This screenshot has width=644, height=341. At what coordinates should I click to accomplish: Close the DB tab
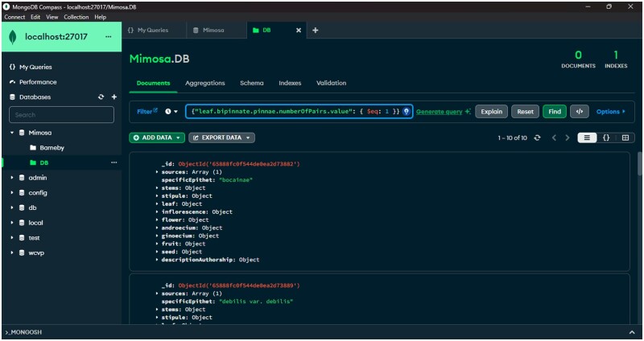(x=299, y=31)
